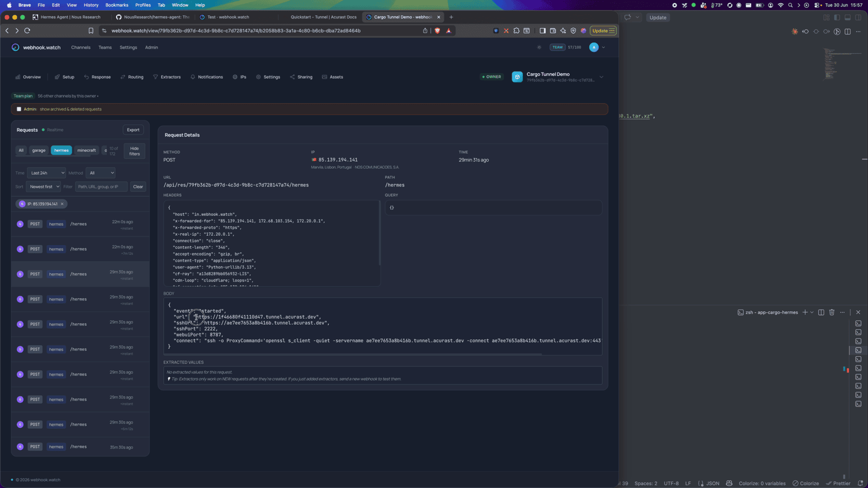Focus the Path, URL, group, or IP filter field

[x=101, y=187]
